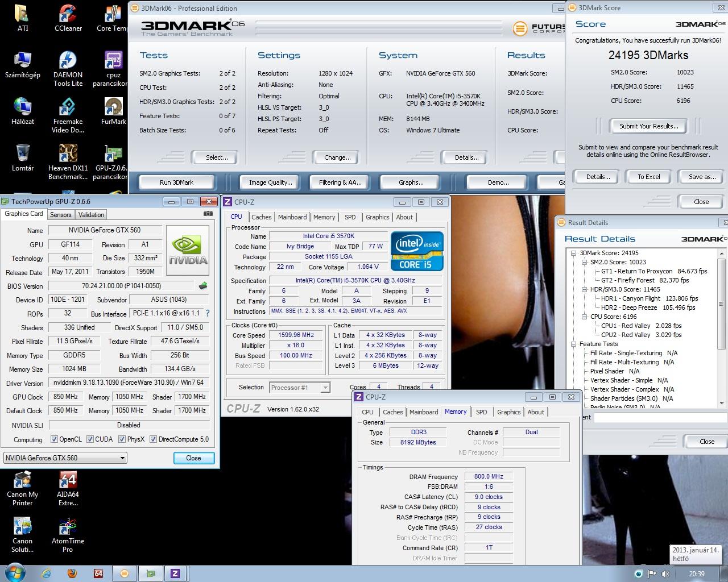Toggle the OpenCL checkbox in GPU-Z
Viewport: 728px width, 582px height.
click(54, 439)
